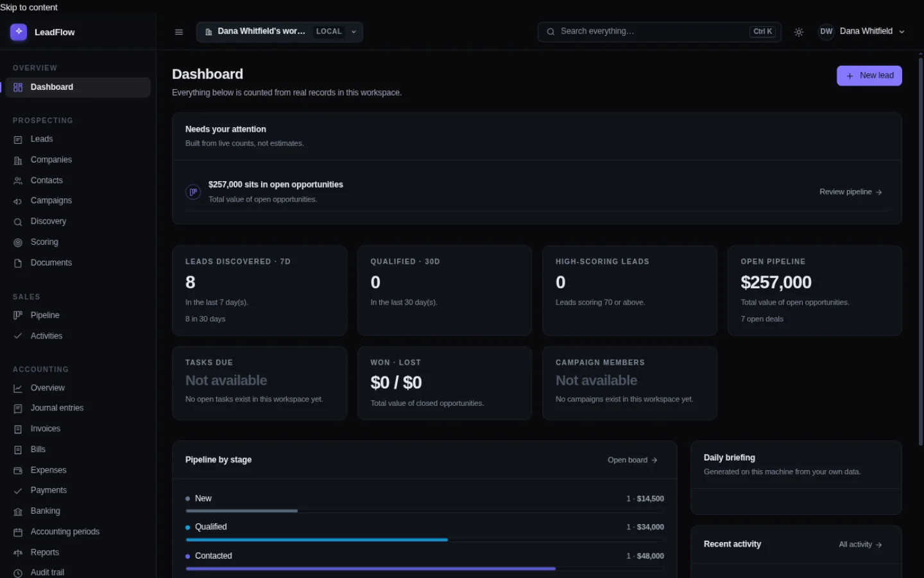Open the Dana Whitfield workspace switcher dropdown
Screen dimensions: 924x578
280,31
